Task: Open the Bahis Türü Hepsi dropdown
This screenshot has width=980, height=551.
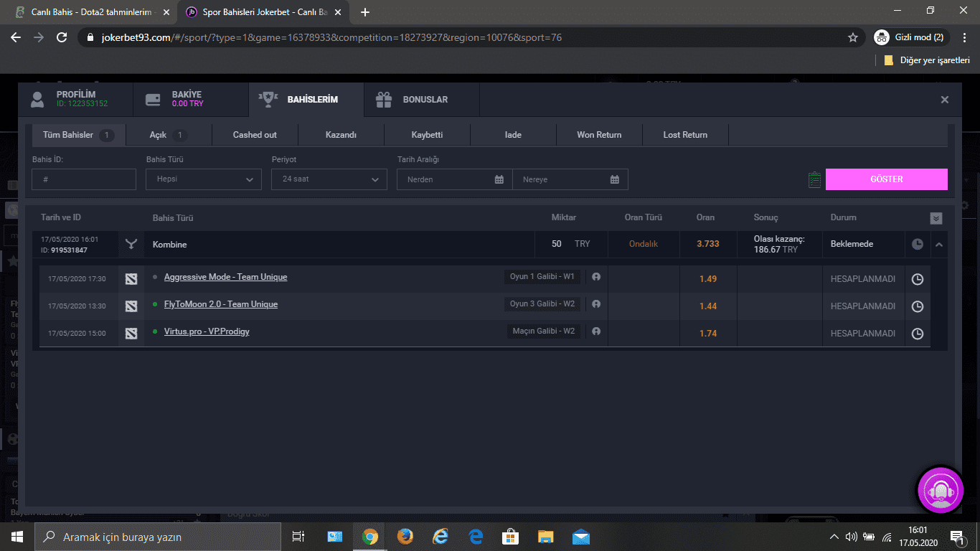Action: (204, 179)
